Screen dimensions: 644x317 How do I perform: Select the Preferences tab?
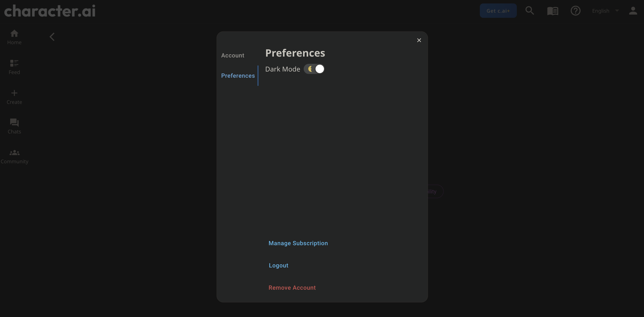pyautogui.click(x=238, y=75)
